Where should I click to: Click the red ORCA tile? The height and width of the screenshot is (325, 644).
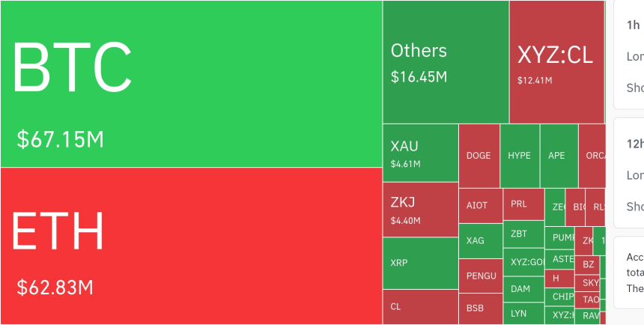pyautogui.click(x=592, y=156)
